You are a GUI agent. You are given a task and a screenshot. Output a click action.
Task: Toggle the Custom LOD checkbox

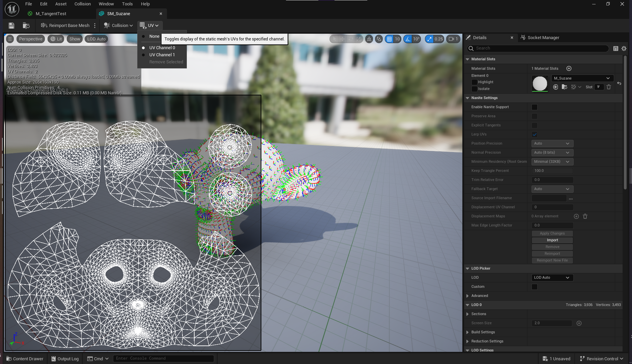tap(535, 287)
